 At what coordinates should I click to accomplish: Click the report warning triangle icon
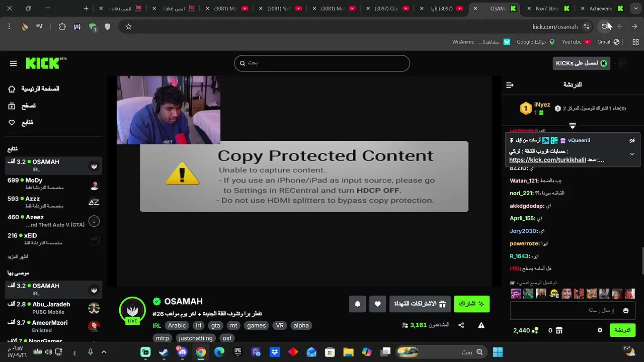pyautogui.click(x=481, y=325)
